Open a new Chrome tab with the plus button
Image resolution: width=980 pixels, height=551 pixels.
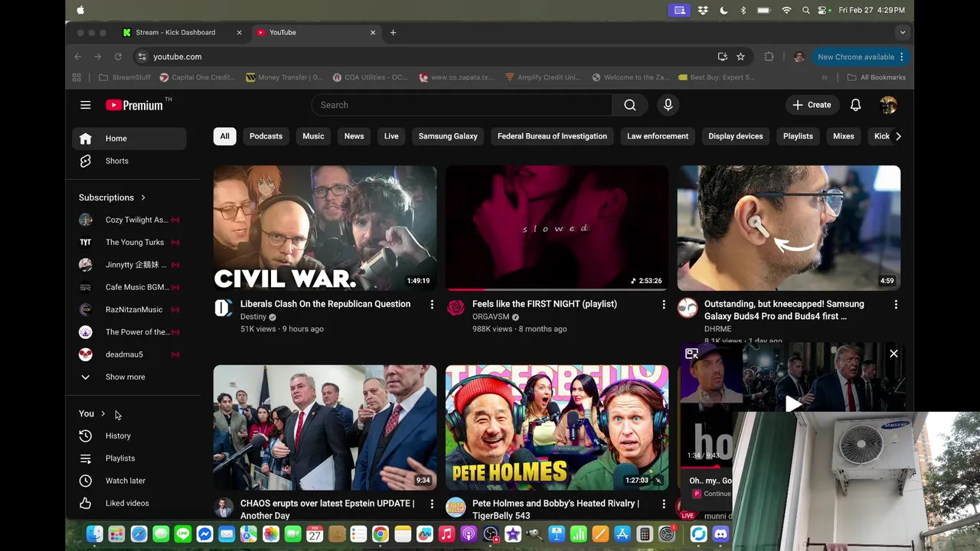393,32
